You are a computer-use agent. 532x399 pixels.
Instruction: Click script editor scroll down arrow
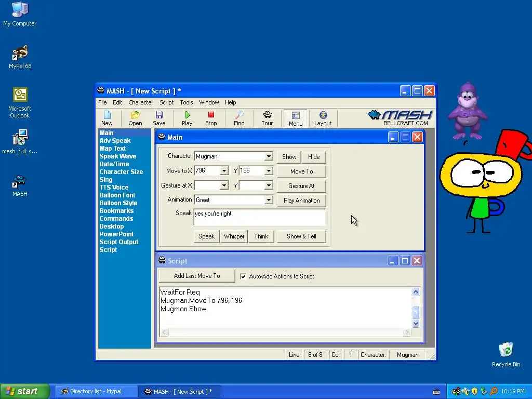tap(416, 323)
